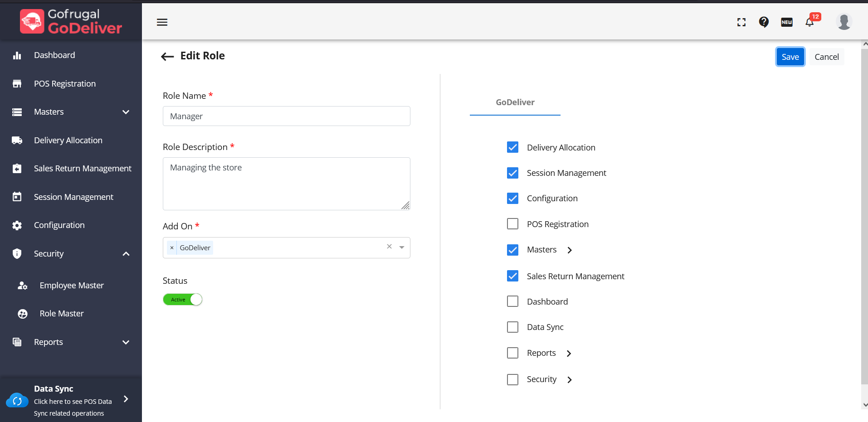The width and height of the screenshot is (868, 422).
Task: Expand the Masters permission chevron
Action: (x=570, y=250)
